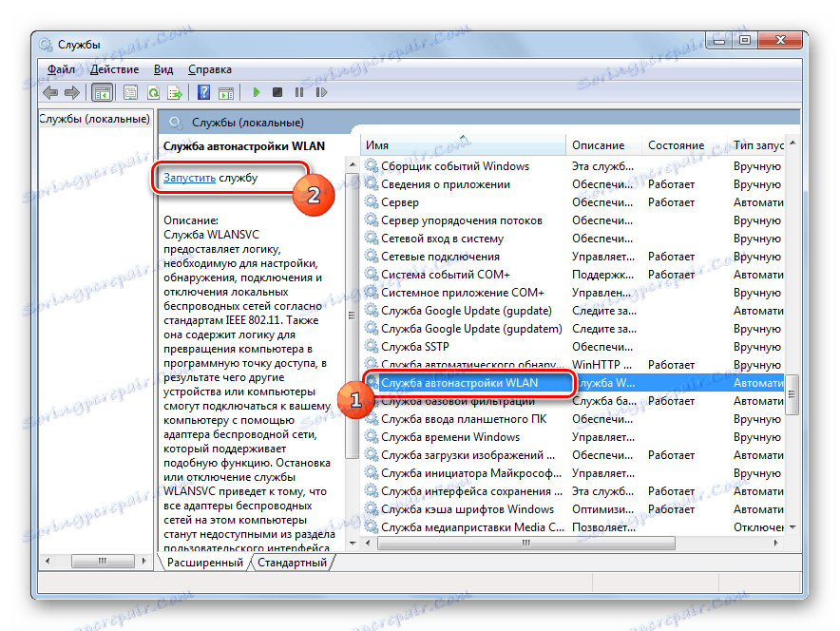Click the gear icon of Система событий COM+

(x=372, y=275)
